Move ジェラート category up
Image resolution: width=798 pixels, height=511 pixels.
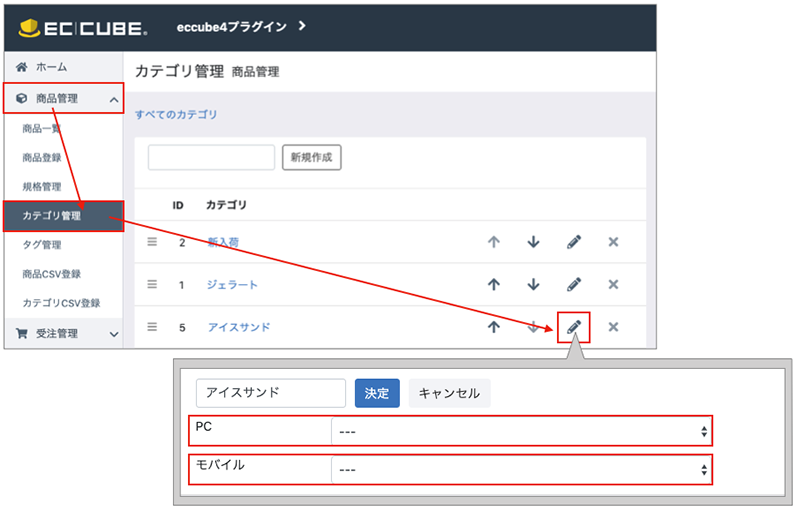coord(494,284)
